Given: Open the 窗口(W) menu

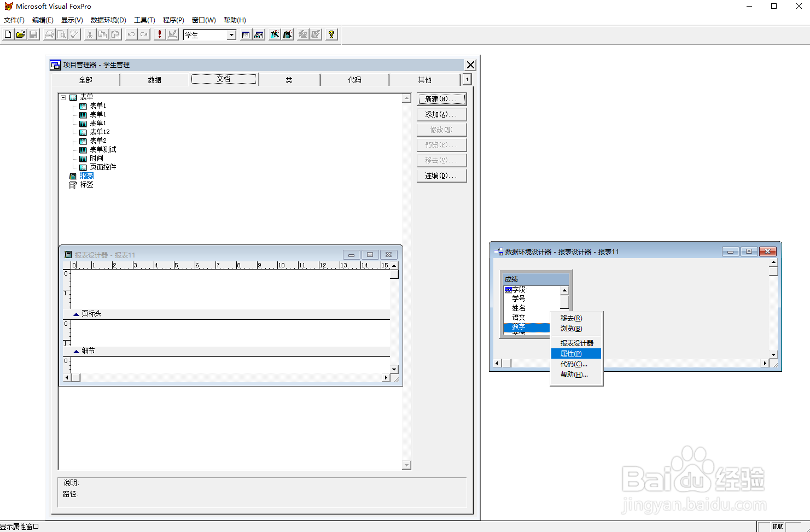Looking at the screenshot, I should click(204, 20).
